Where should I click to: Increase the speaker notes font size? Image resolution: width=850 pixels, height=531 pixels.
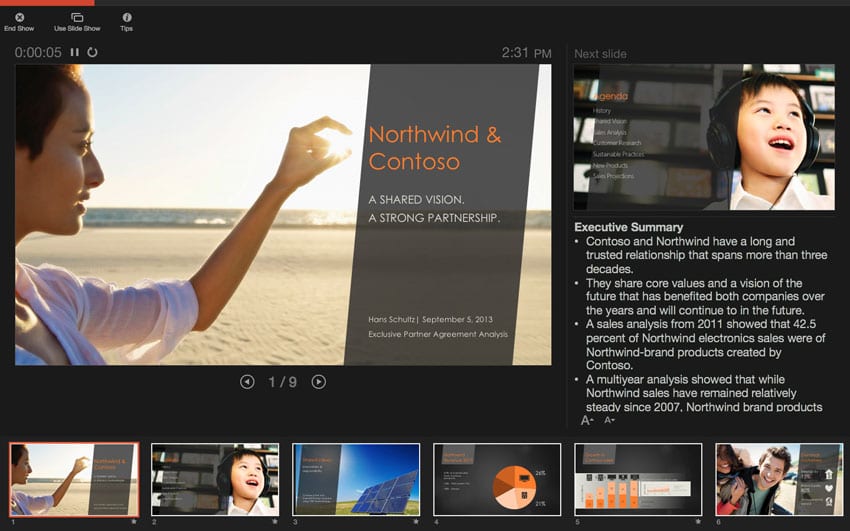[x=587, y=421]
